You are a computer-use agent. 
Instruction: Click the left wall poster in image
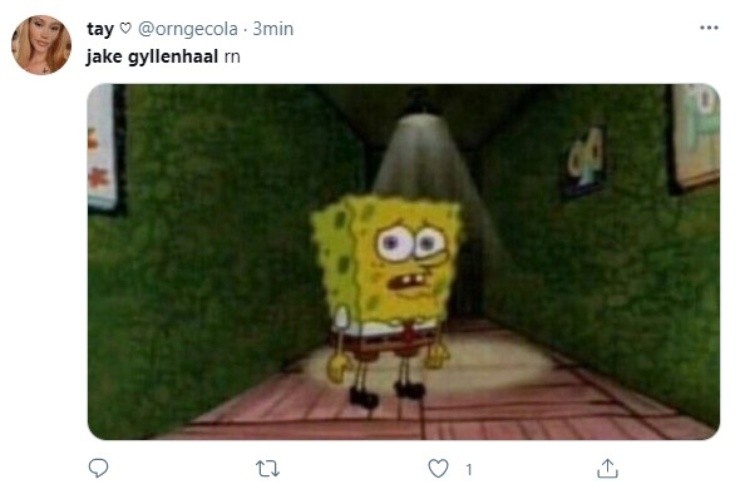coord(104,147)
